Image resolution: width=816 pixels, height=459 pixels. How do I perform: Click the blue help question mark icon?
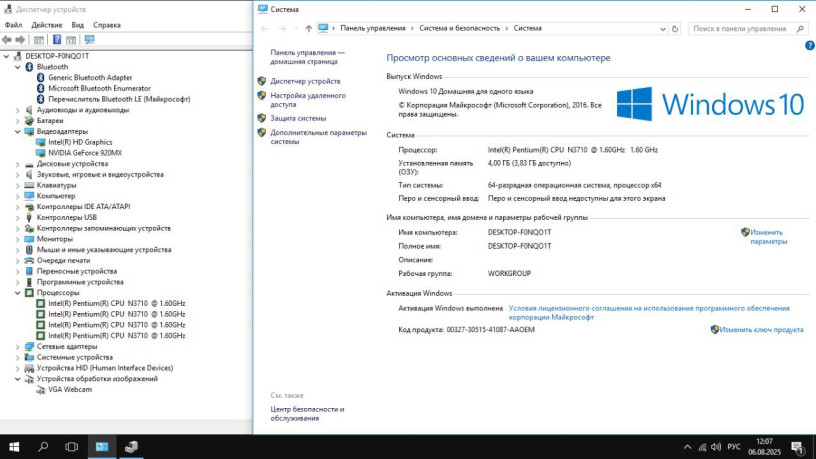pos(810,46)
